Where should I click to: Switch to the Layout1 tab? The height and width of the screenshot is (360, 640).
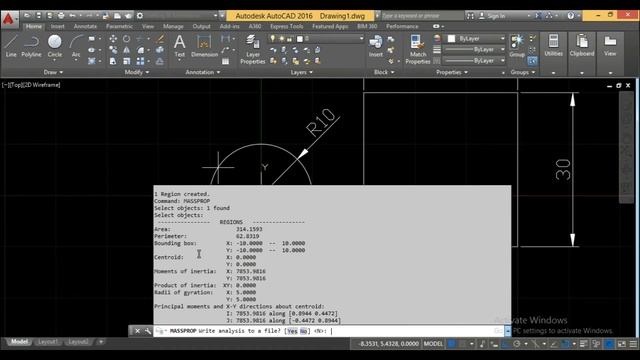48,342
